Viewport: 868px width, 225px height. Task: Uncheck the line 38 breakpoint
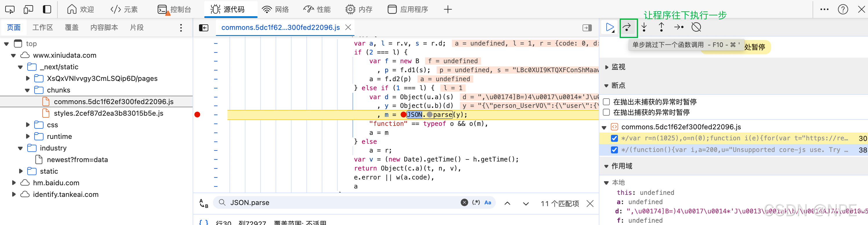pyautogui.click(x=614, y=150)
